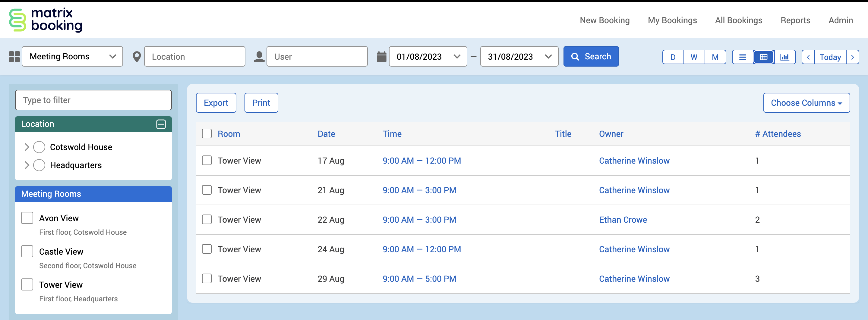Click the resource type grid icon

click(x=14, y=57)
